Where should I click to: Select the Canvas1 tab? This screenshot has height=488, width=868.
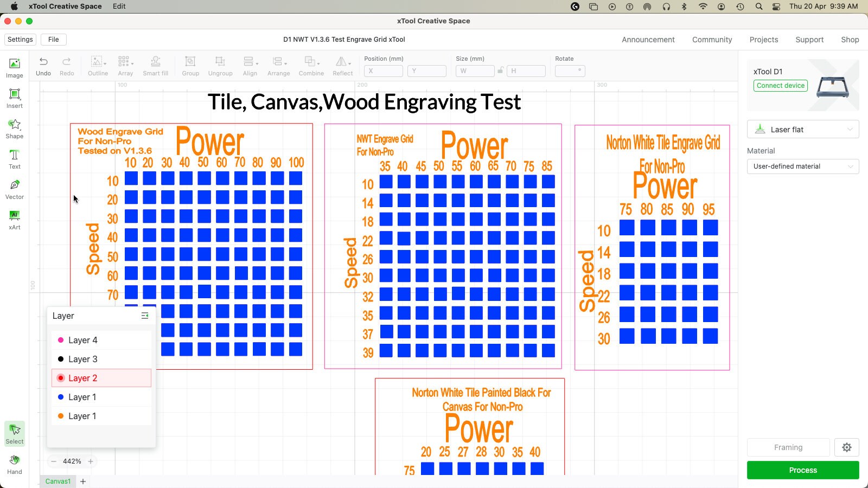click(x=58, y=481)
